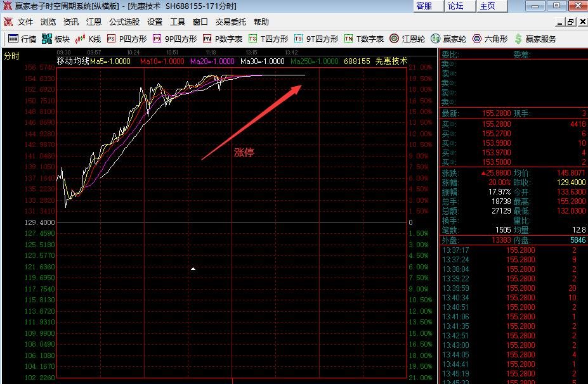Click the 153.9900 bid price
The width and height of the screenshot is (588, 384).
click(x=496, y=143)
